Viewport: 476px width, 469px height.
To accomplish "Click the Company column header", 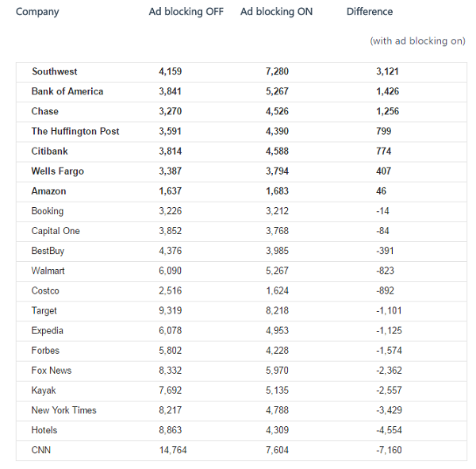I will click(37, 12).
